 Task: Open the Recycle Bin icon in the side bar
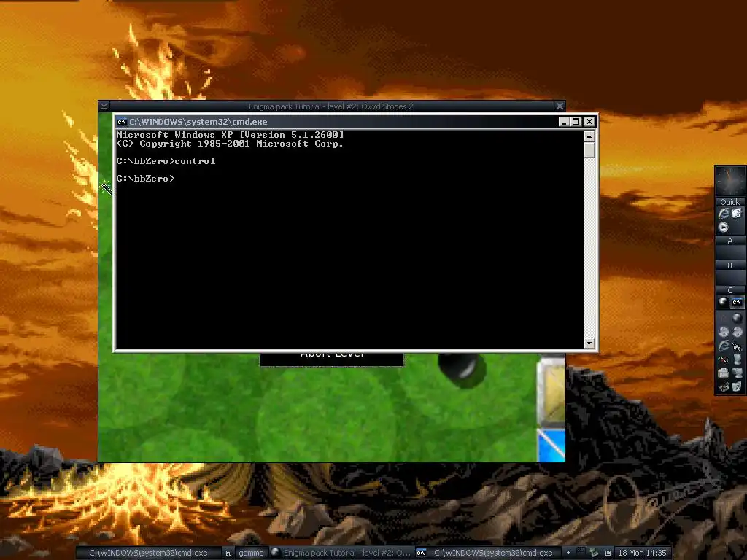(x=737, y=386)
